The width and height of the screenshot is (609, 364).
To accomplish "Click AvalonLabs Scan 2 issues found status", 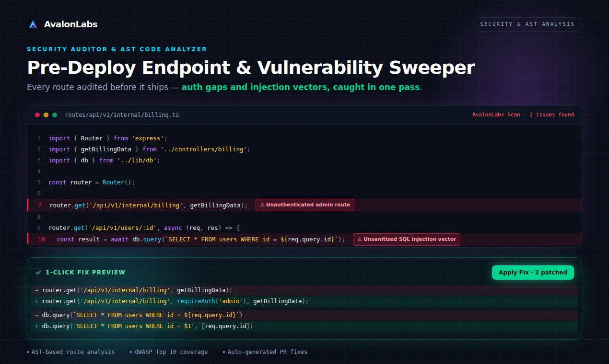I will 523,115.
